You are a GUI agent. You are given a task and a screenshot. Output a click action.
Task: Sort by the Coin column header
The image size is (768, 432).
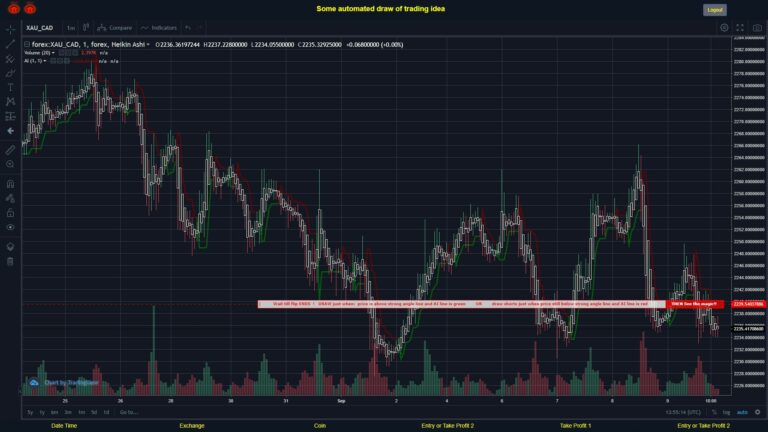pyautogui.click(x=320, y=426)
